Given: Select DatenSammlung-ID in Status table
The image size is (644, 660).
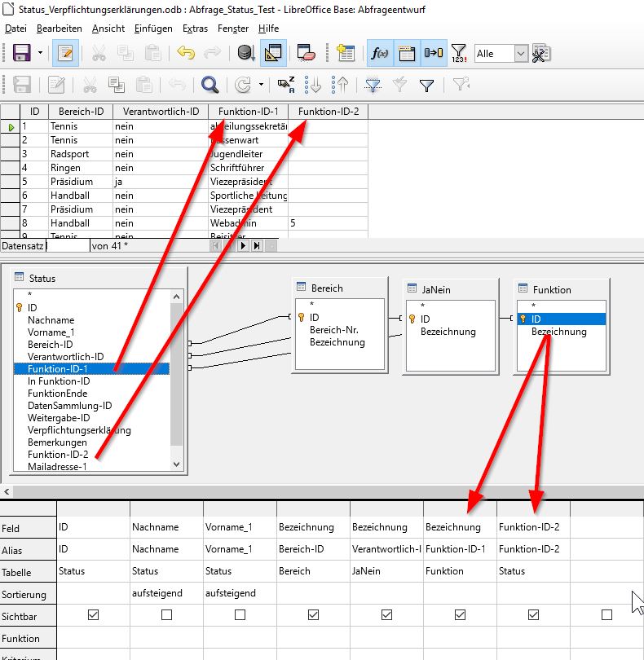Looking at the screenshot, I should (x=69, y=406).
